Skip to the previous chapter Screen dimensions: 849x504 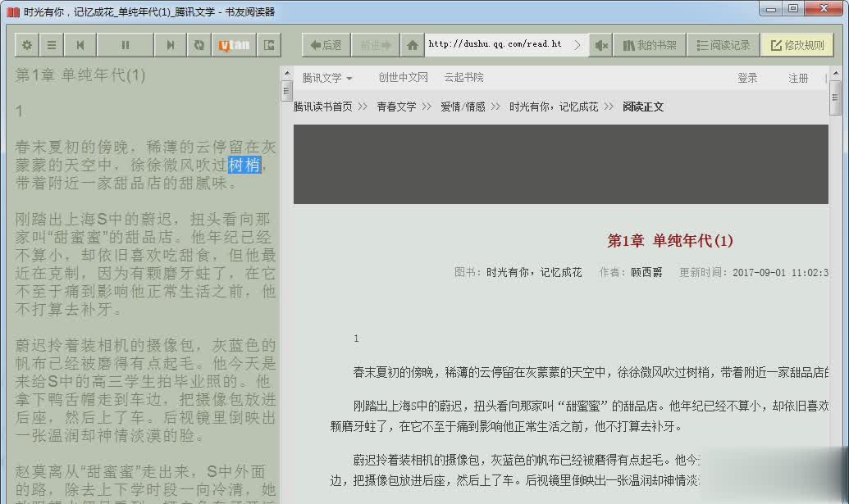(x=80, y=45)
